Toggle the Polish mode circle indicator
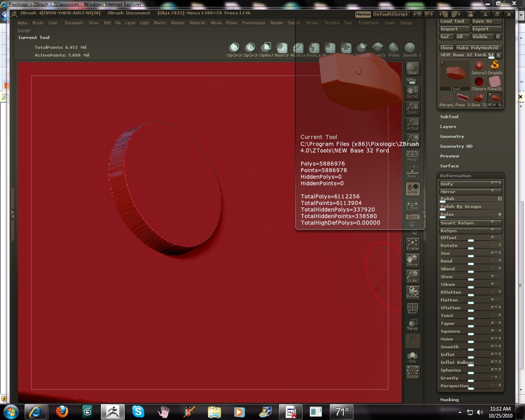The width and height of the screenshot is (525, 420). click(x=500, y=199)
